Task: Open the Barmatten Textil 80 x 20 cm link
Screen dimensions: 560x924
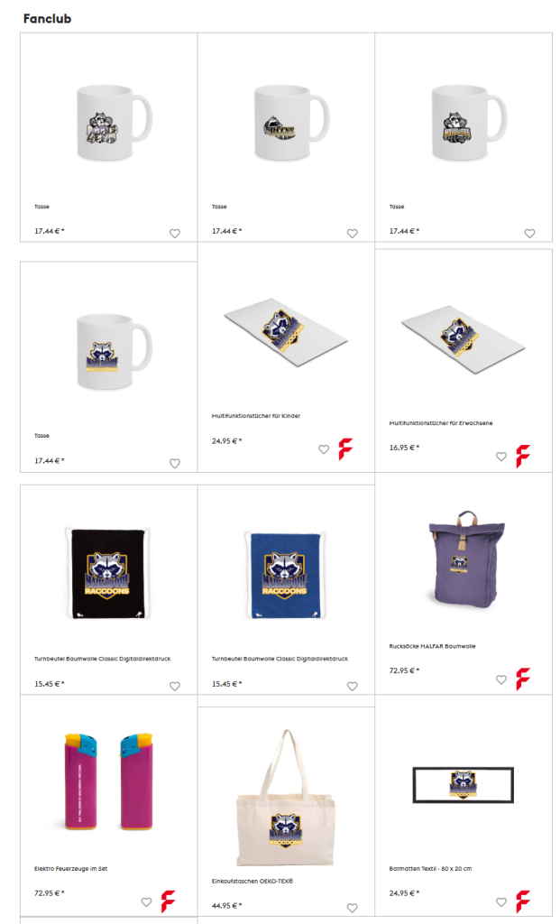Action: tap(430, 869)
